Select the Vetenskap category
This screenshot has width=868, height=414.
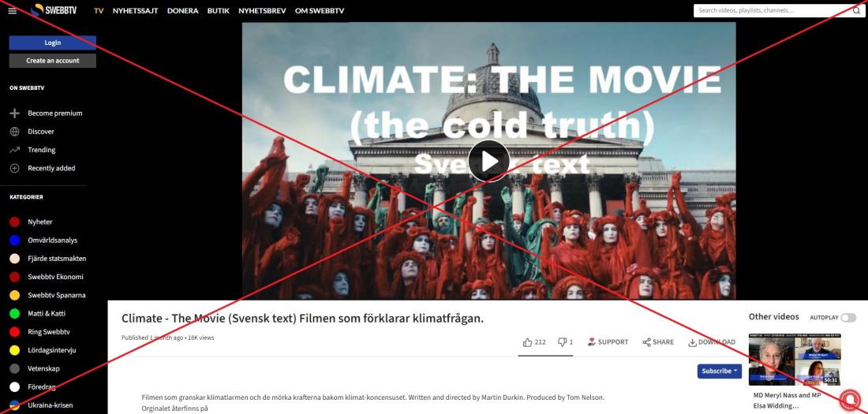(x=43, y=368)
